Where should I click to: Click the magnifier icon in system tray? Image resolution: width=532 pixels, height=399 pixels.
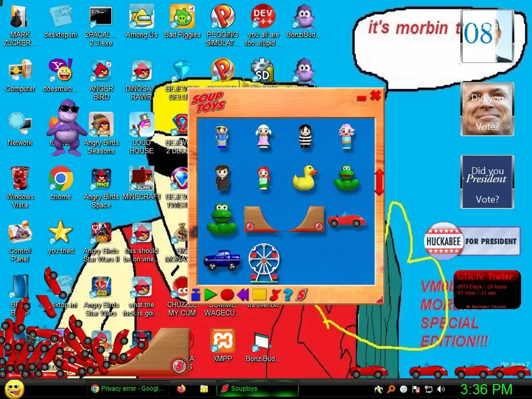[x=391, y=389]
